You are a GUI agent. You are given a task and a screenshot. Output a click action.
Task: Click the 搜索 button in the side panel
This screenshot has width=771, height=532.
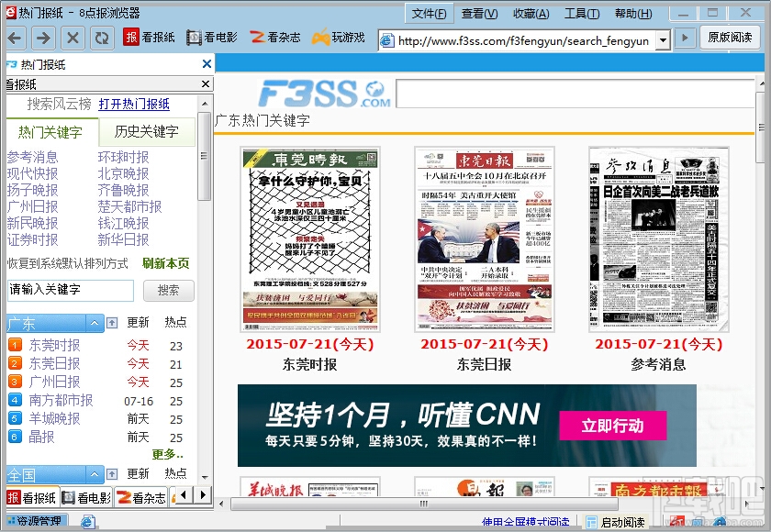[x=168, y=291]
